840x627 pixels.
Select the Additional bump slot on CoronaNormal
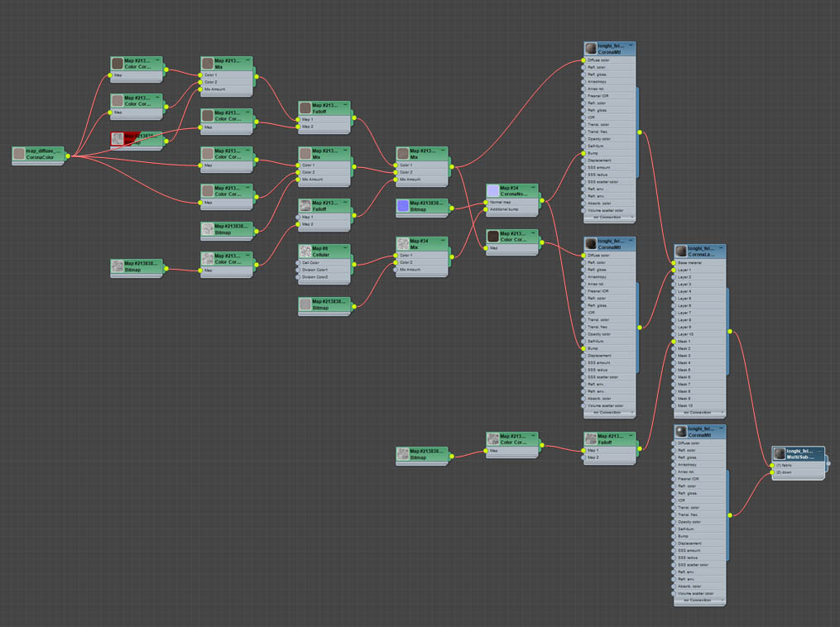[511, 209]
